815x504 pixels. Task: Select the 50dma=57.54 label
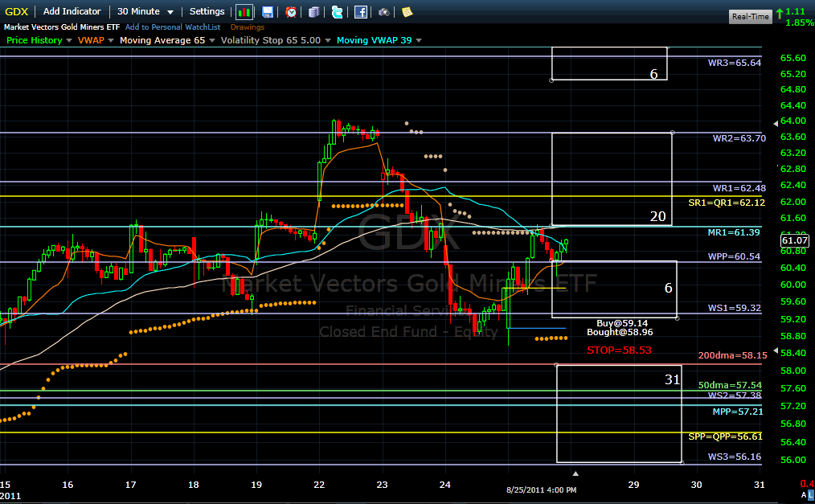coord(730,386)
